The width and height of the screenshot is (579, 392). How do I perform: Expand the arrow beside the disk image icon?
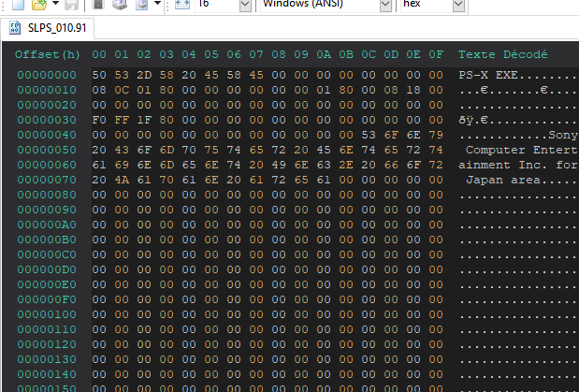pyautogui.click(x=155, y=5)
